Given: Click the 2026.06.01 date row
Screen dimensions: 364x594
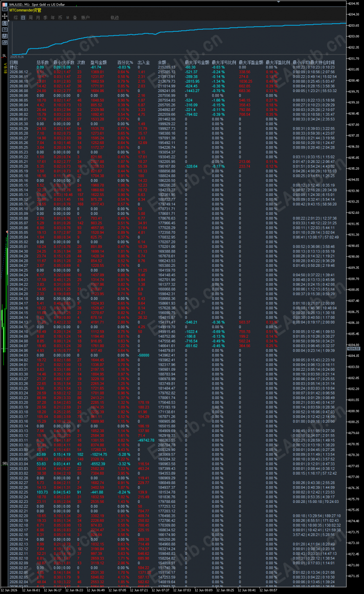Looking at the screenshot, I should click(x=18, y=119).
